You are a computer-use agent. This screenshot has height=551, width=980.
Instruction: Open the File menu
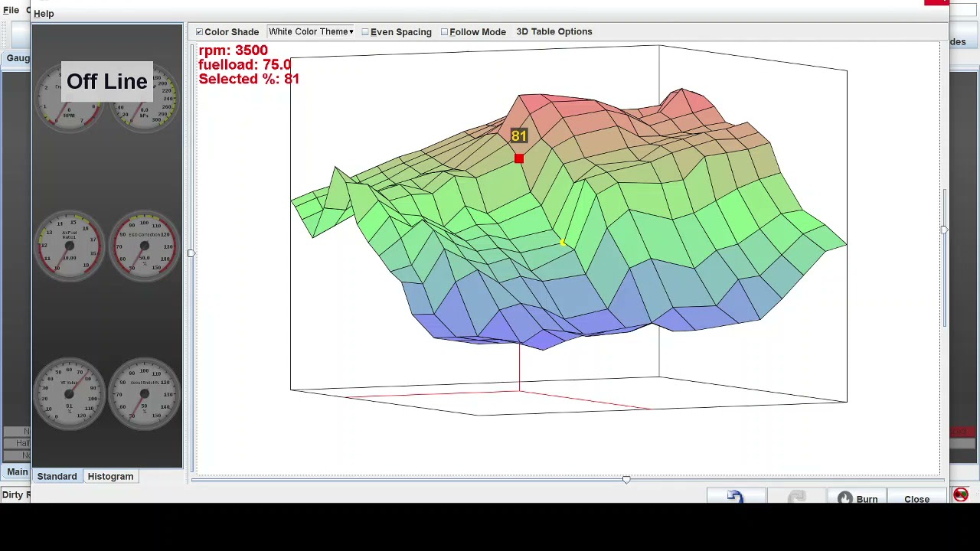(11, 10)
